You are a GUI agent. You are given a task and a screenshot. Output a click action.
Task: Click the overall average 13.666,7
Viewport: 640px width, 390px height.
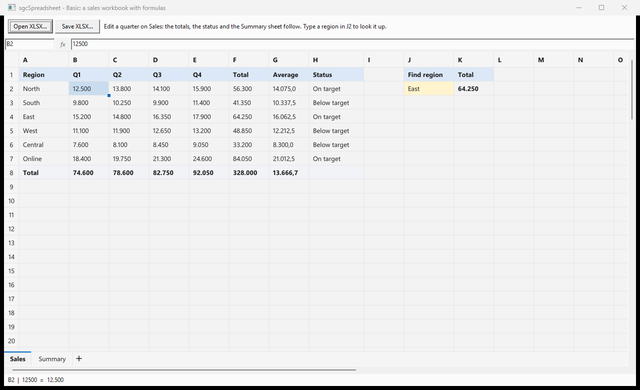point(289,173)
